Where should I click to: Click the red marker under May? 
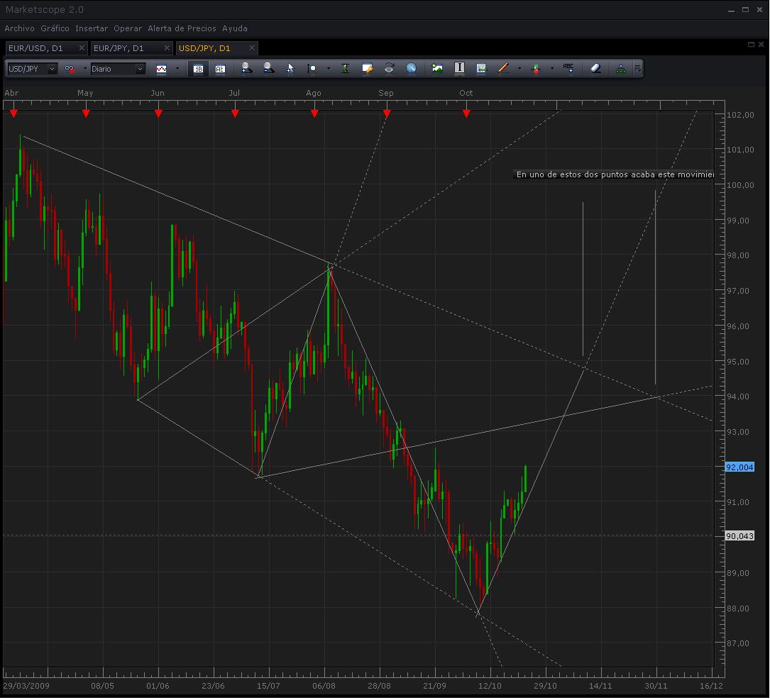tap(86, 114)
